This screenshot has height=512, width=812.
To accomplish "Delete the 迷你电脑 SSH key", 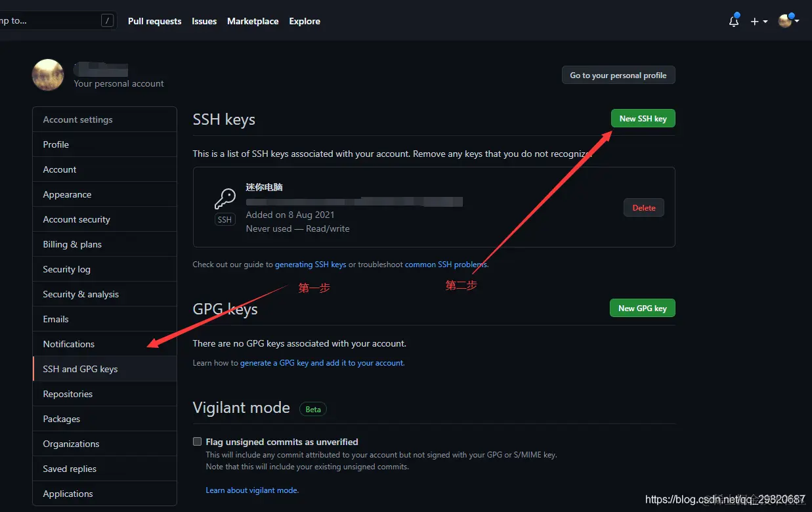I will pyautogui.click(x=644, y=207).
